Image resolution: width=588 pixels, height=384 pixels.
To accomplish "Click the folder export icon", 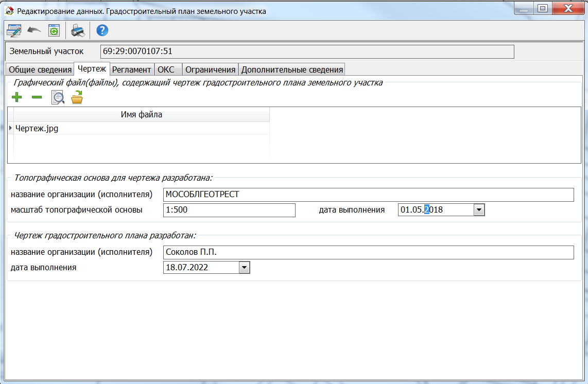I will click(77, 97).
